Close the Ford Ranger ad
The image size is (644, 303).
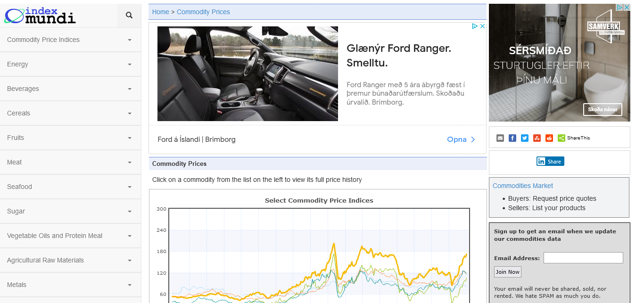tap(482, 26)
